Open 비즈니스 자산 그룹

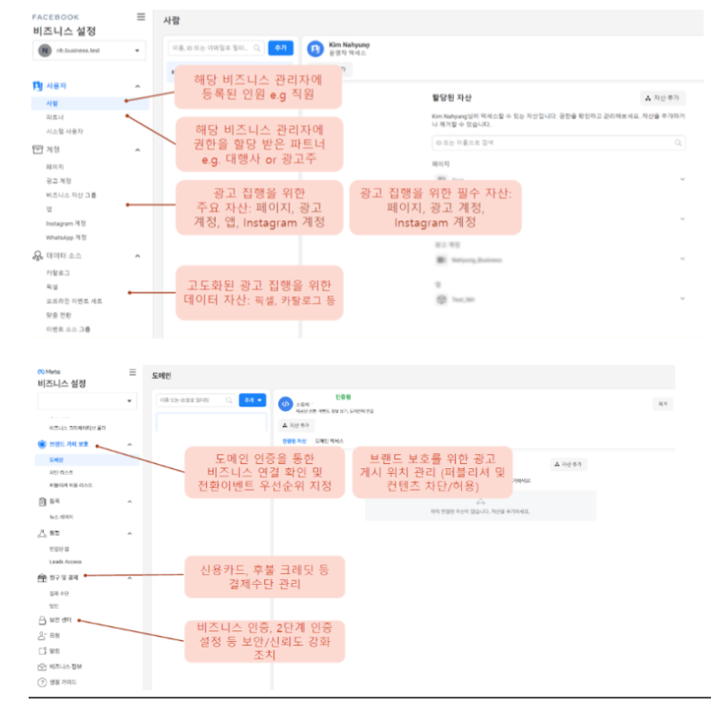click(71, 195)
